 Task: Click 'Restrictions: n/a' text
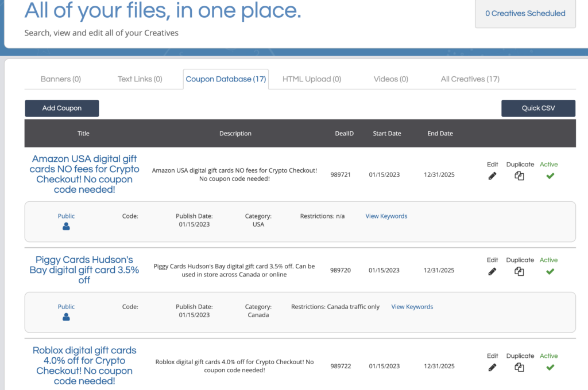tap(322, 216)
